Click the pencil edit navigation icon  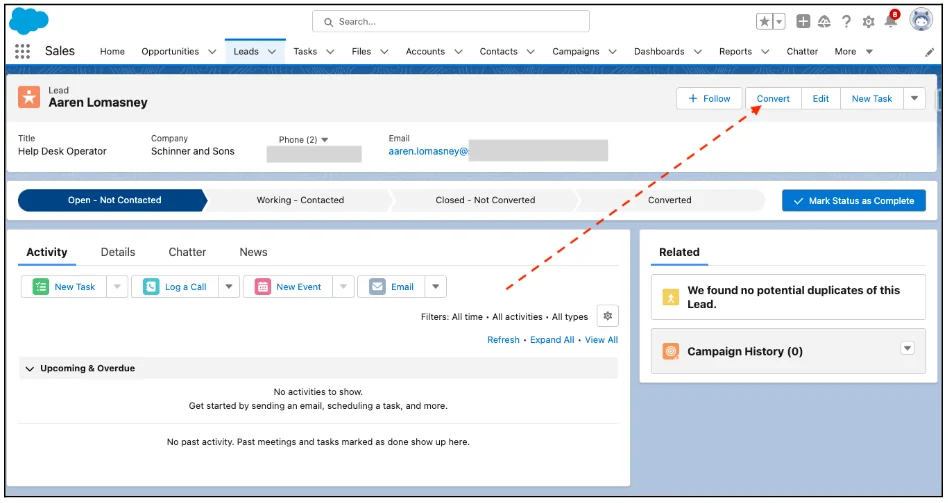click(929, 52)
